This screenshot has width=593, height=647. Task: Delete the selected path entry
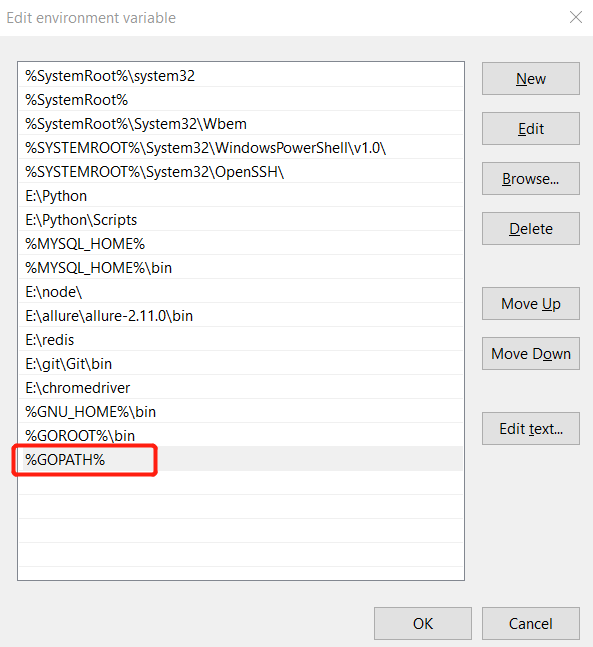click(531, 229)
